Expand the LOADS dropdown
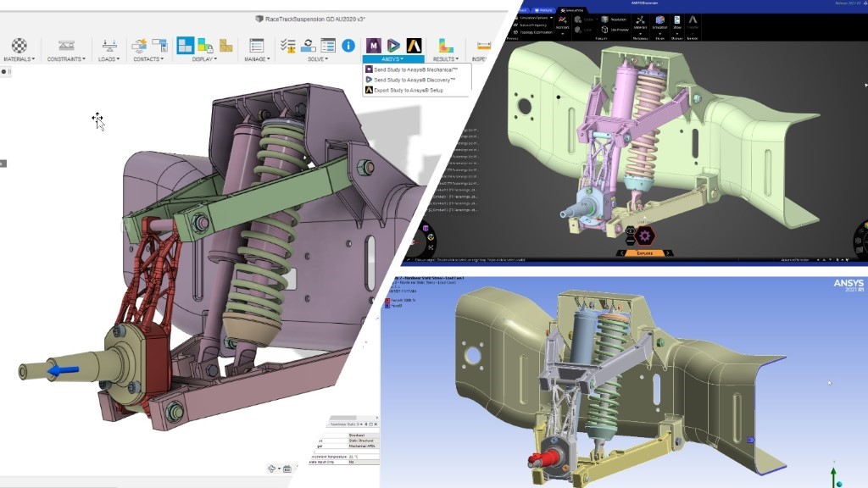 click(x=109, y=58)
